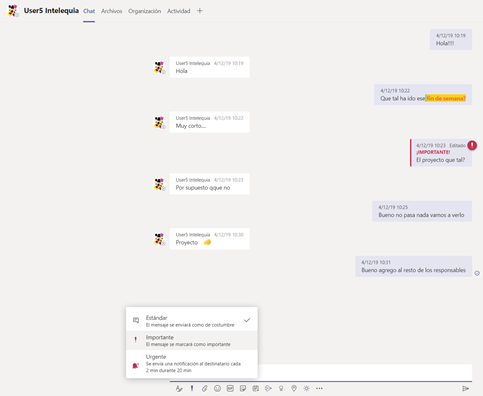Mark the message as Importante
The height and width of the screenshot is (396, 483).
pyautogui.click(x=192, y=340)
